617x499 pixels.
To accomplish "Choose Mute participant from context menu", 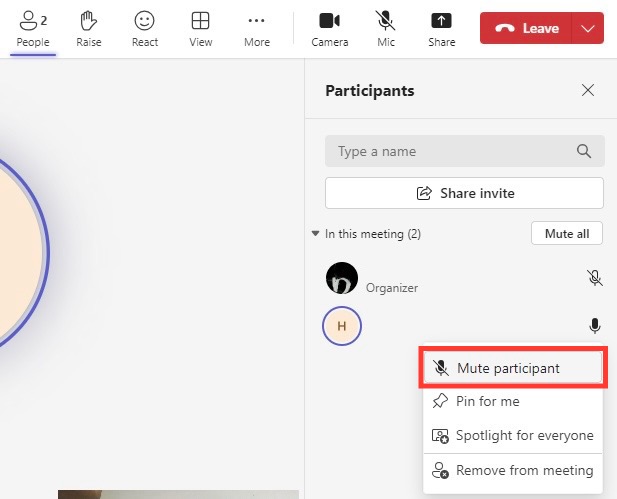I will pyautogui.click(x=513, y=368).
